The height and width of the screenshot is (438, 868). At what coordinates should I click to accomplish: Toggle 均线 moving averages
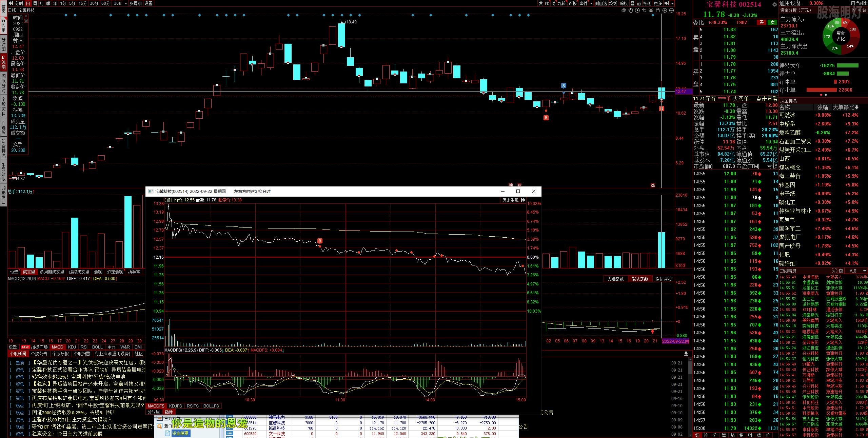click(x=613, y=3)
